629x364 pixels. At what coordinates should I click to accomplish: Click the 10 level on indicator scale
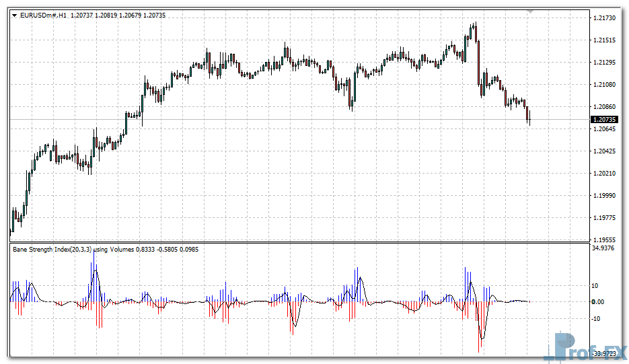coord(595,285)
